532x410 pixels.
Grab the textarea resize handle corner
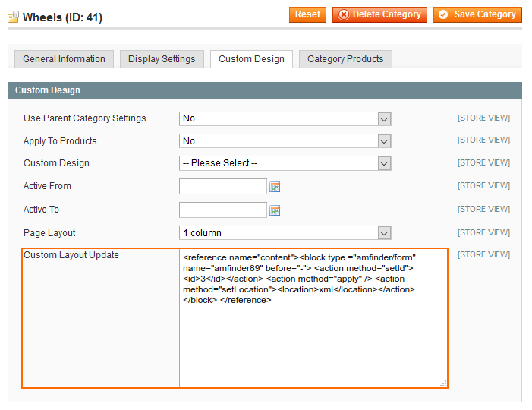coord(444,384)
